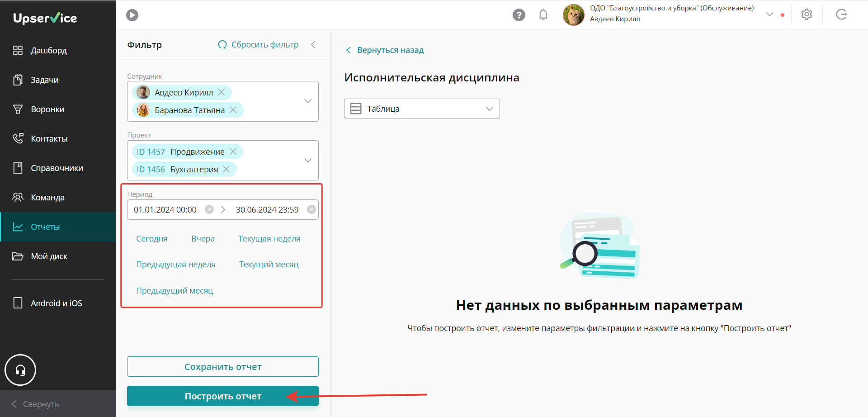Clear the end date value
The image size is (868, 417).
[x=311, y=209]
